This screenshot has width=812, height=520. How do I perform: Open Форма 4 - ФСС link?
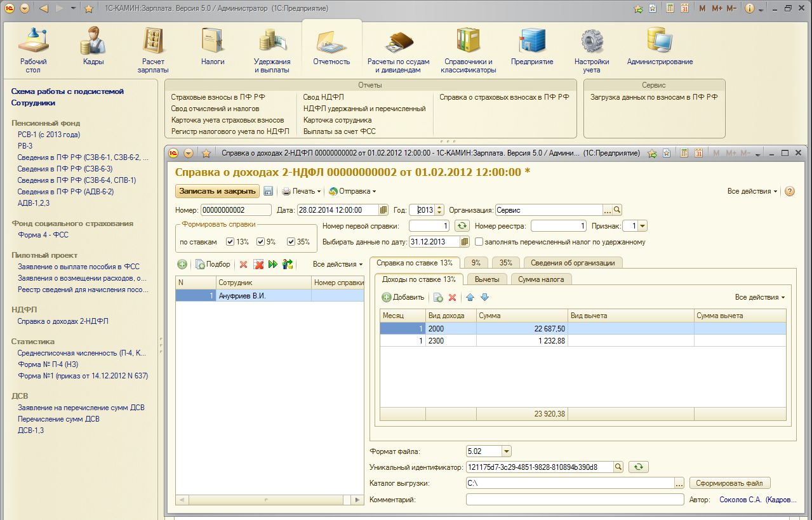pyautogui.click(x=43, y=235)
